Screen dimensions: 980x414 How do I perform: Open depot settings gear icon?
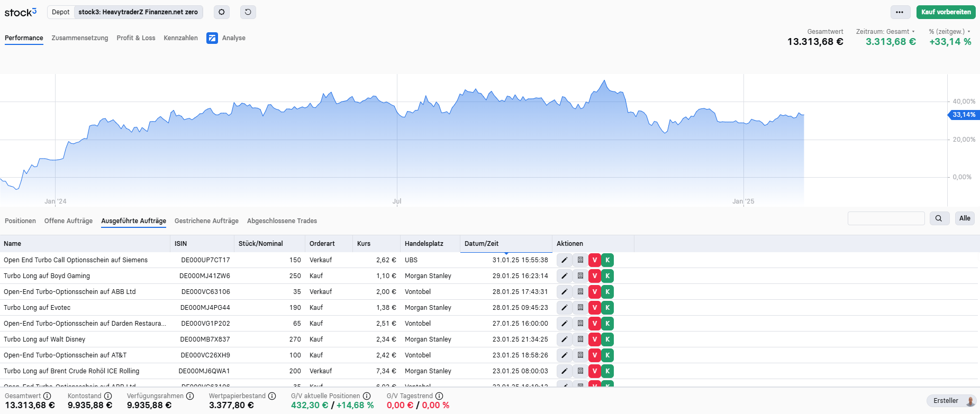click(222, 12)
